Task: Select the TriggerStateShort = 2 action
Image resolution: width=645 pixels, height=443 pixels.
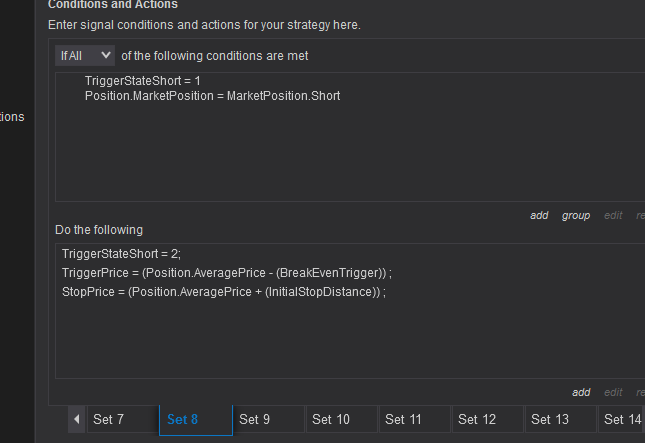Action: pos(121,254)
